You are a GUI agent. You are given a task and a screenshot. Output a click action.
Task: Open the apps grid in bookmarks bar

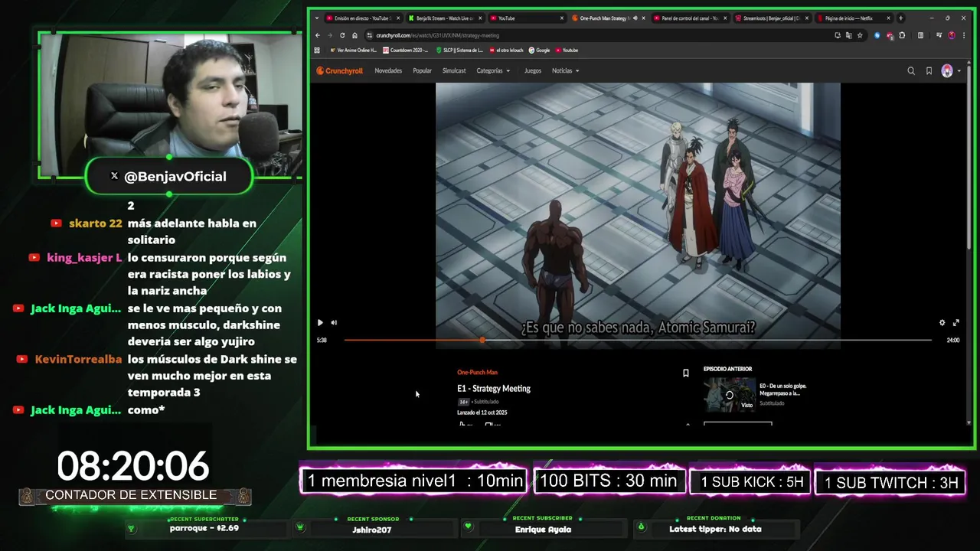317,50
